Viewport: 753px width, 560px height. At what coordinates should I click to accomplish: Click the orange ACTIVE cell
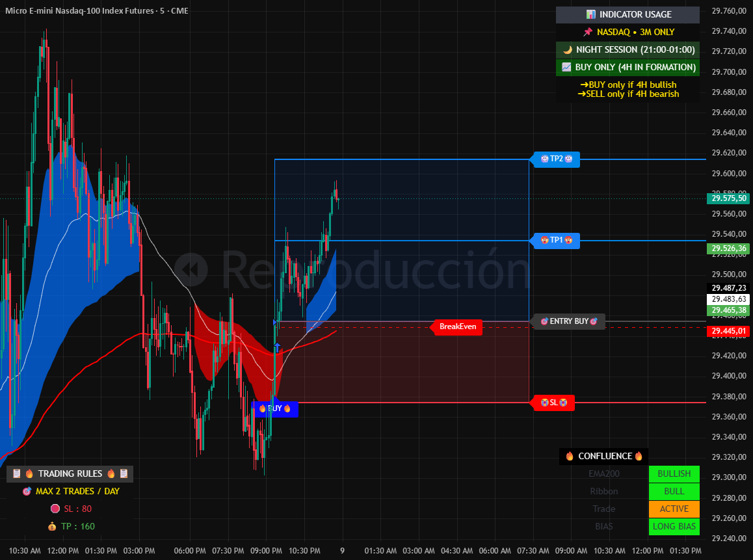point(674,509)
